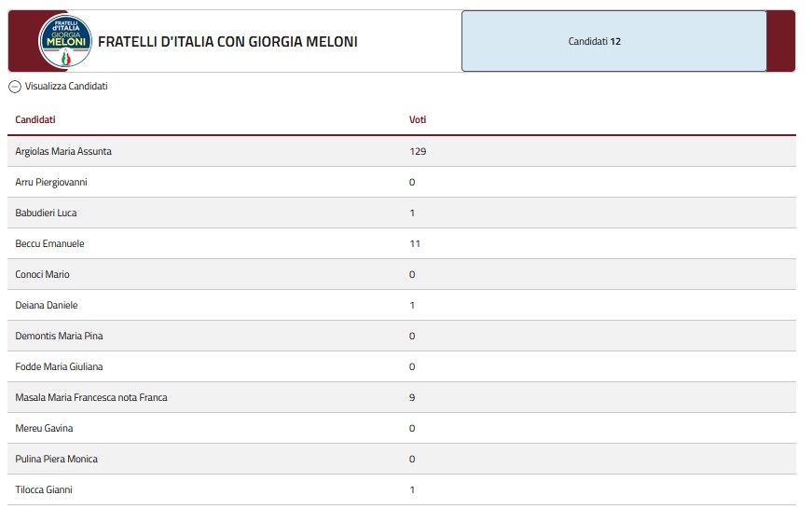Select candidate Babudieri Luca
This screenshot has height=509, width=812.
click(x=46, y=213)
